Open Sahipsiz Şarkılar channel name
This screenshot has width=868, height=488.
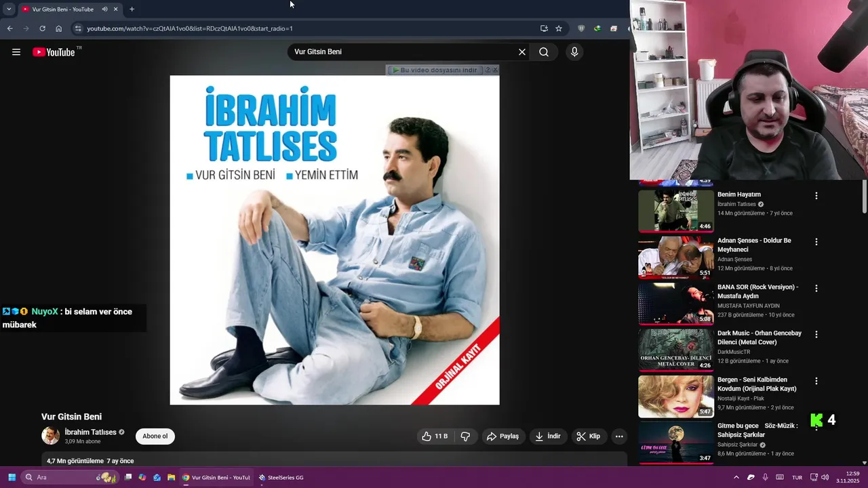point(738,445)
